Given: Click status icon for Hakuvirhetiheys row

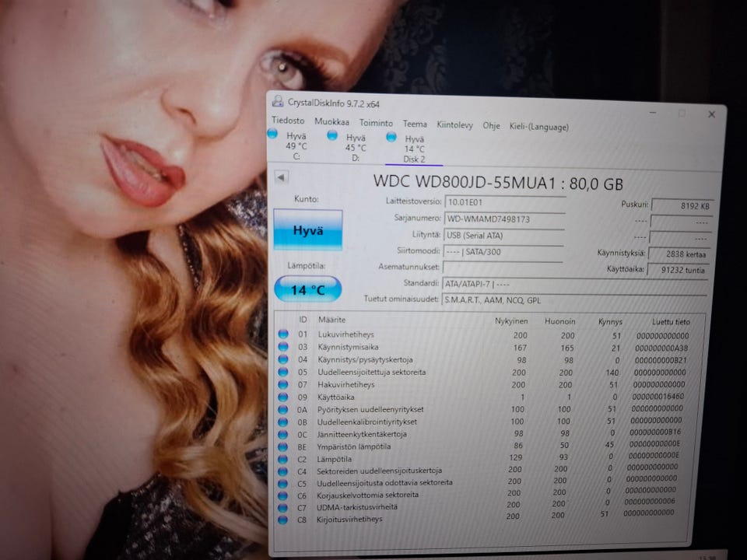Looking at the screenshot, I should (x=283, y=384).
